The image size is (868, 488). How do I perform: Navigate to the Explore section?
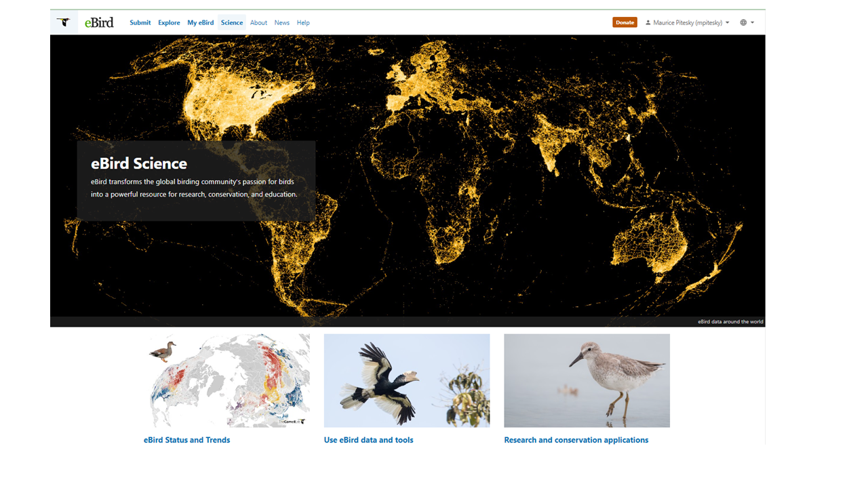[x=169, y=22]
